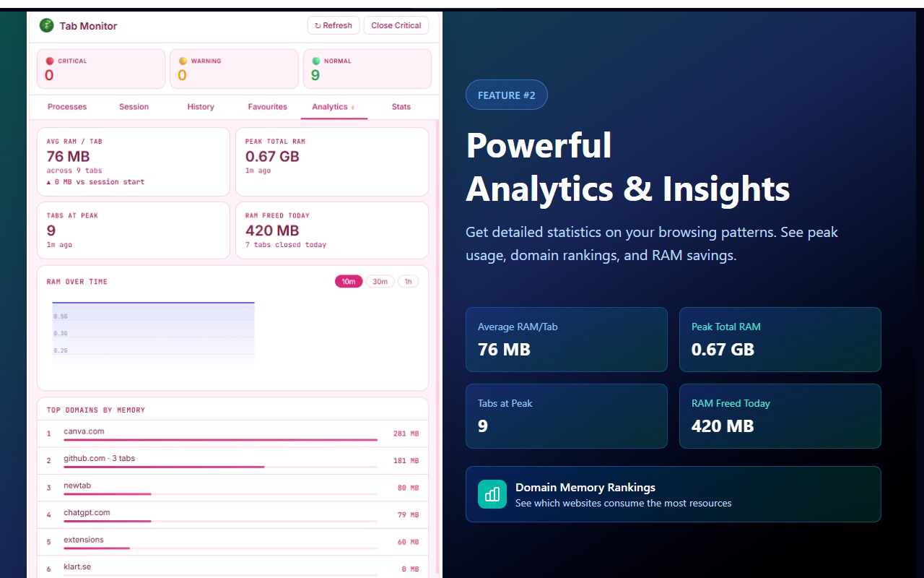Click the yellow Warning status dot

point(183,61)
